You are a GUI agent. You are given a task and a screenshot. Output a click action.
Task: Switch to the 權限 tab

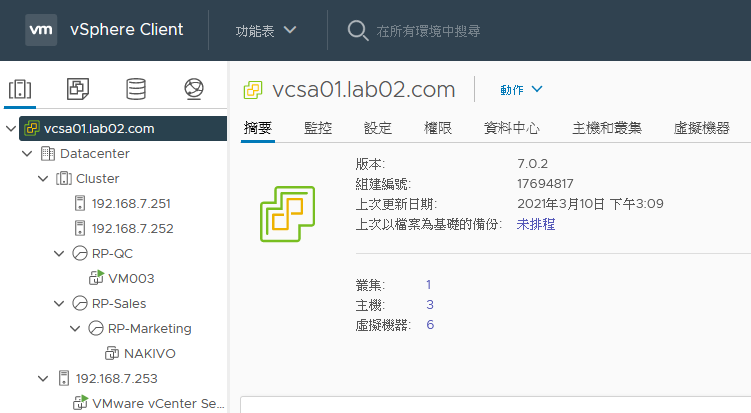438,128
